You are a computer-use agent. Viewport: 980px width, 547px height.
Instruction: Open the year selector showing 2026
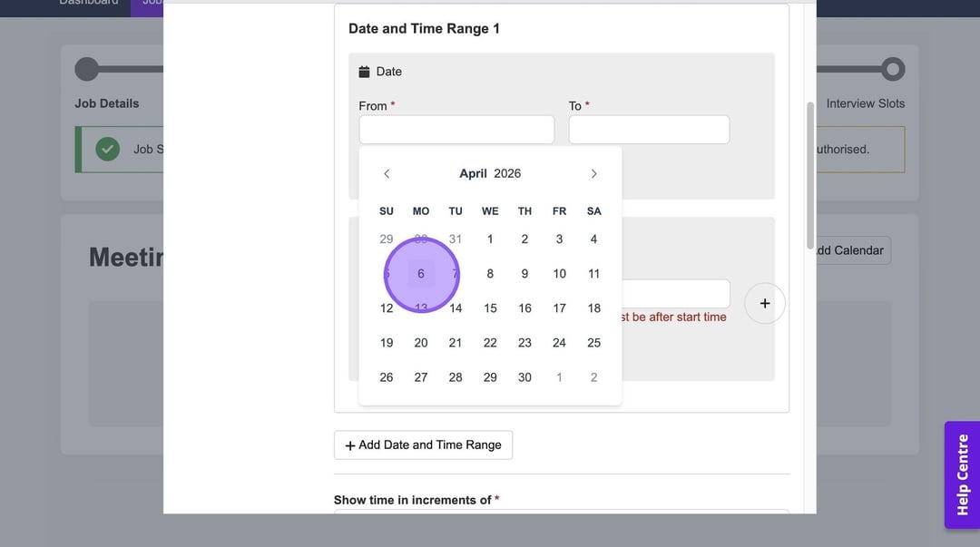pyautogui.click(x=507, y=173)
